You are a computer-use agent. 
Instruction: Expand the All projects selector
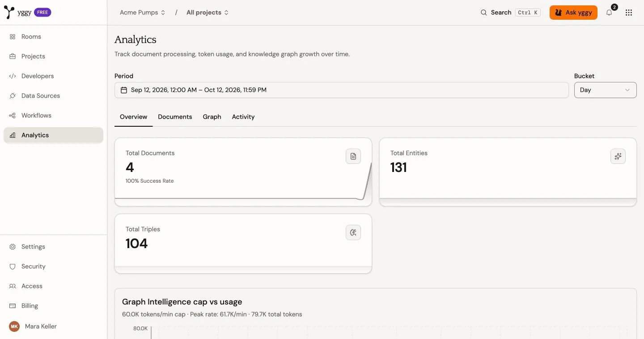point(208,13)
